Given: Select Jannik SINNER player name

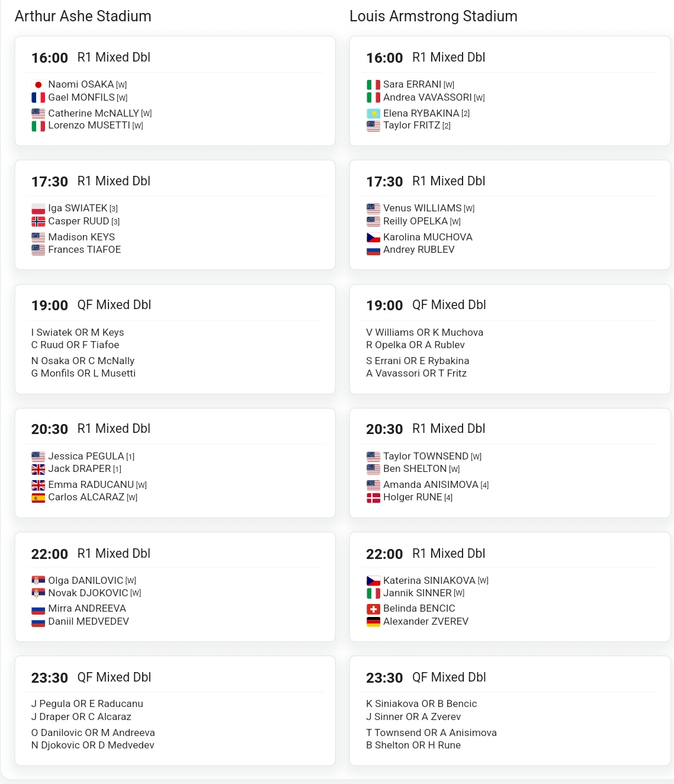Looking at the screenshot, I should point(418,593).
